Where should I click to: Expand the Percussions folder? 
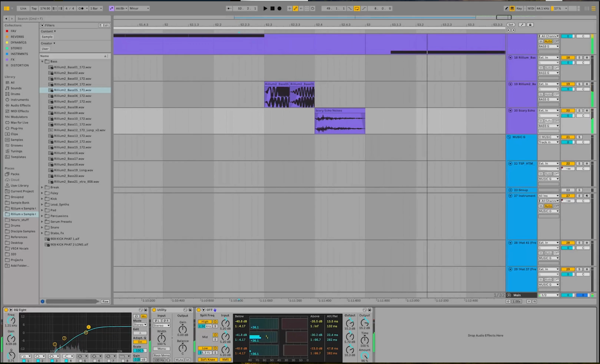pyautogui.click(x=42, y=216)
